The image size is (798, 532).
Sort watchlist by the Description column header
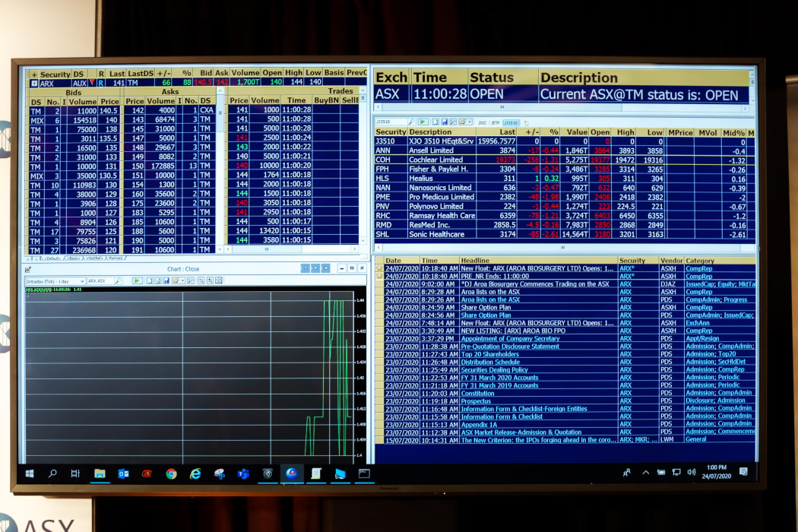pos(442,131)
